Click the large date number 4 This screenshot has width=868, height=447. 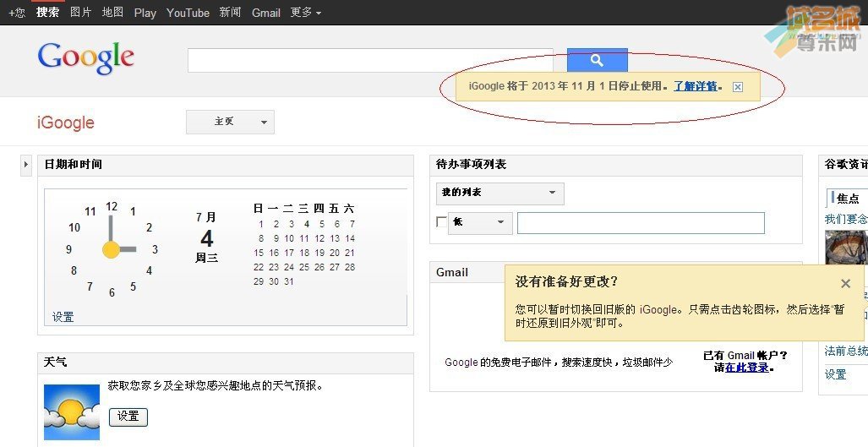[x=206, y=238]
